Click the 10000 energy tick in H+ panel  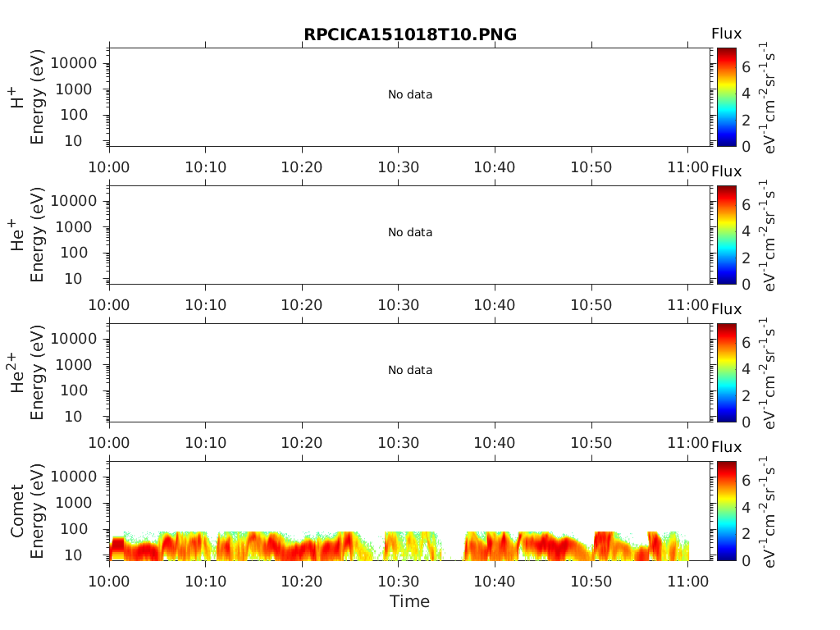pos(74,63)
